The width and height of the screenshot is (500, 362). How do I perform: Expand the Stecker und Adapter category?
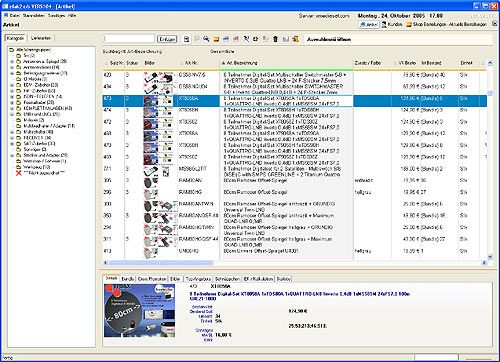coord(12,155)
